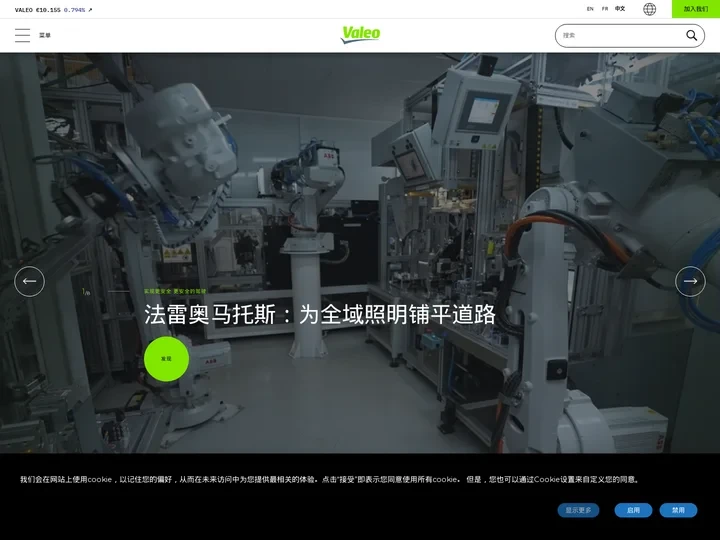Screen dimensions: 720x540
Task: Open headline 法雷奥马托斯：为全域照明铺平道路
Action: 320,315
